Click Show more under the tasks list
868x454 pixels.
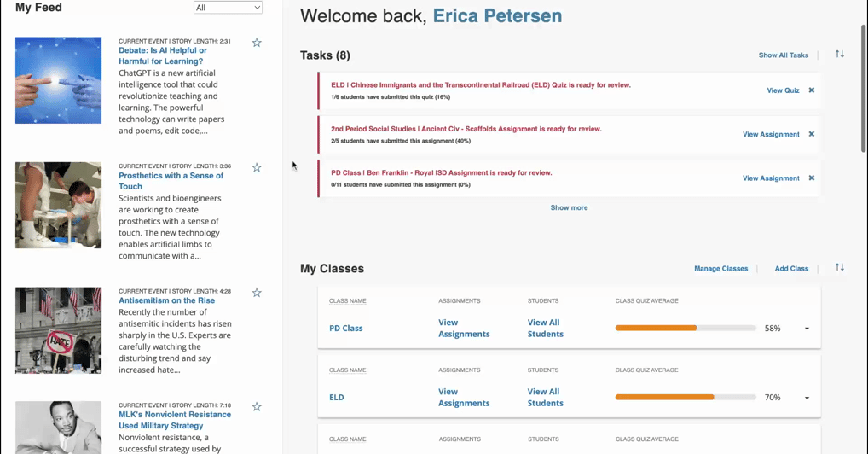(x=569, y=208)
